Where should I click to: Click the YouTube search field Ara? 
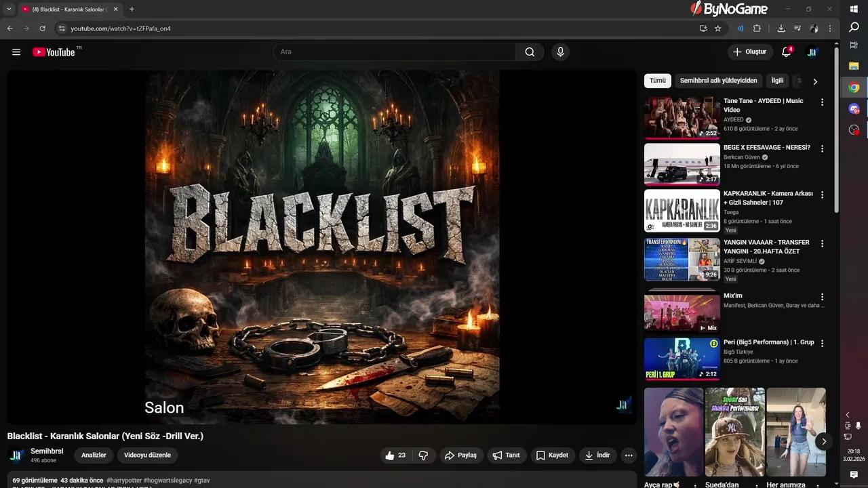(395, 52)
